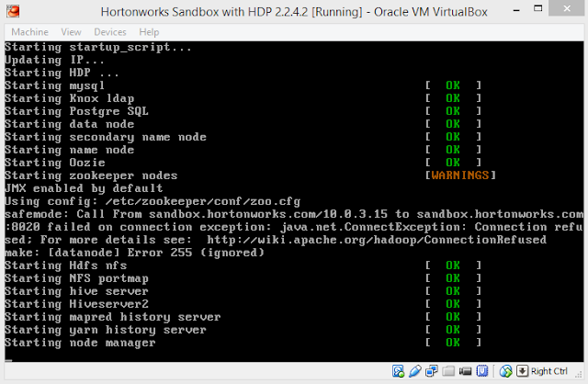
Task: Click the zoo.cfg config path text
Action: 203,201
